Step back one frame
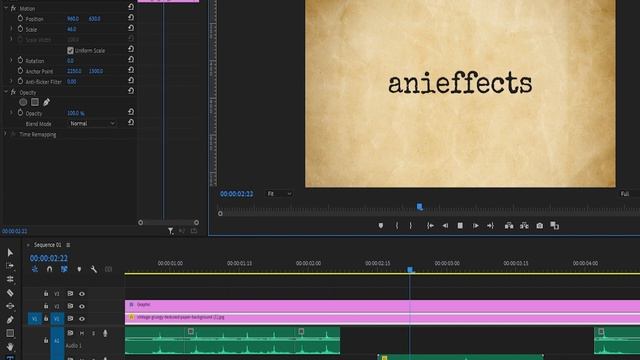 point(445,225)
